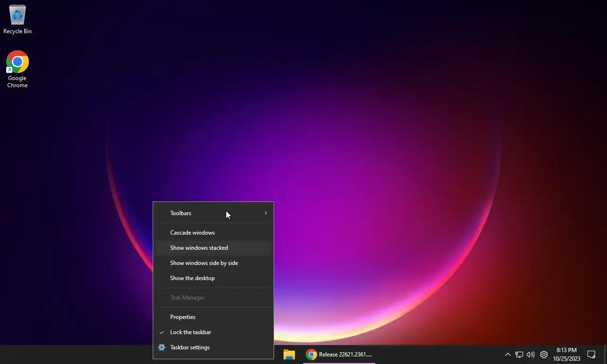Viewport: 607px width, 364px height.
Task: Open the notification center icon
Action: (591, 355)
